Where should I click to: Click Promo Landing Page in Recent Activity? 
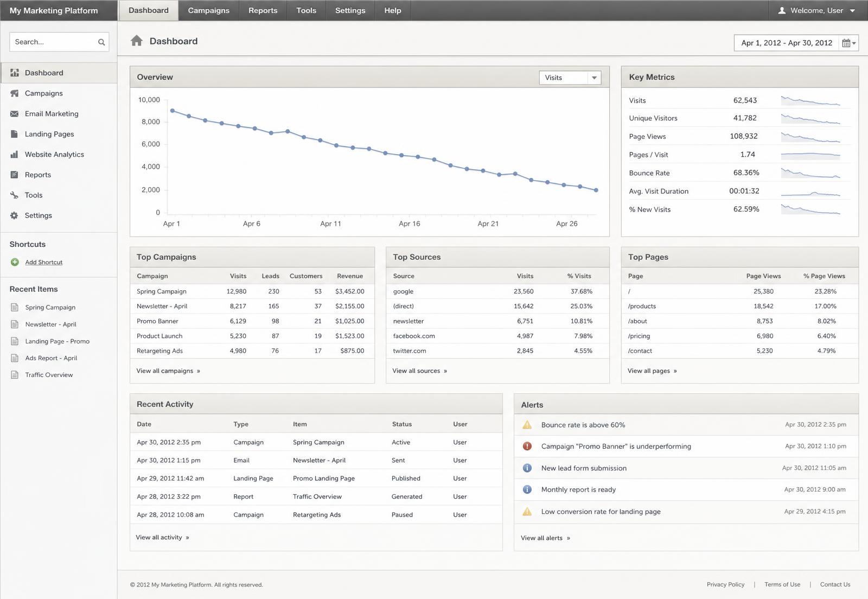coord(324,479)
